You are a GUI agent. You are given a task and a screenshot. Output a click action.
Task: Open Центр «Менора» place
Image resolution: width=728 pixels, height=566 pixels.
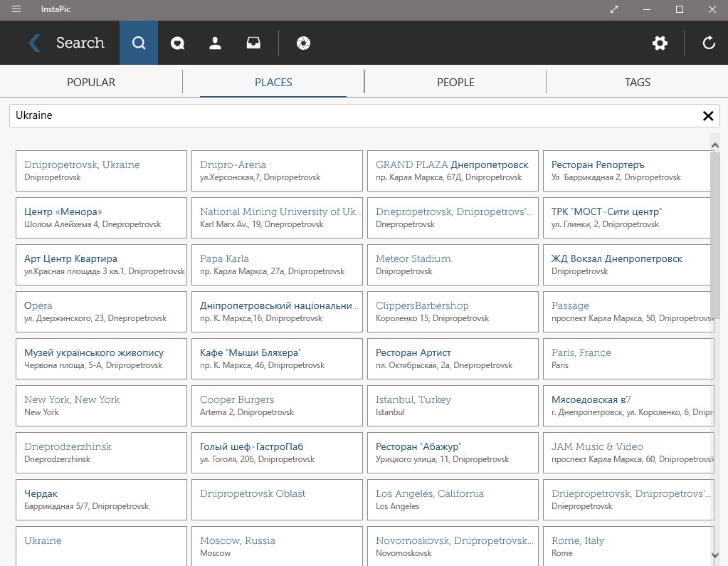[x=101, y=218]
